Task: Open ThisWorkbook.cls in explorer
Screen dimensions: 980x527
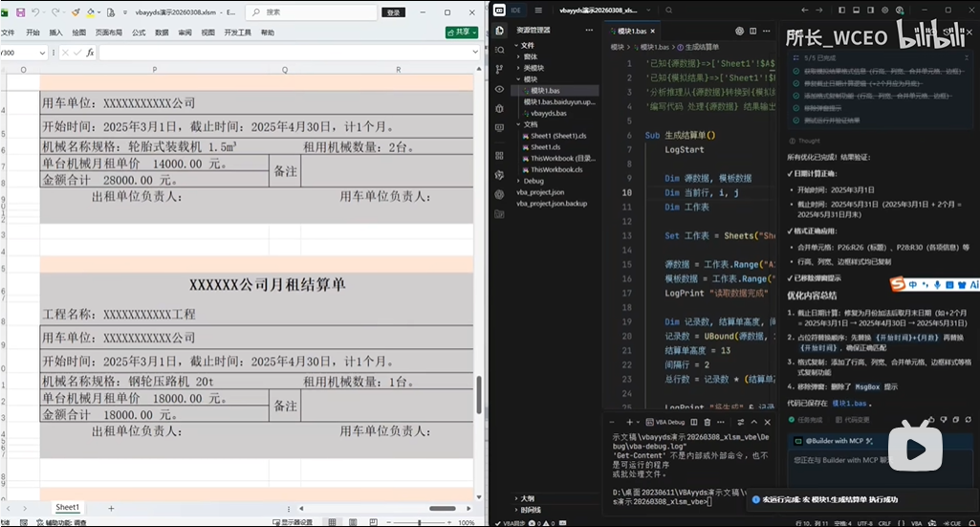Action: click(556, 169)
